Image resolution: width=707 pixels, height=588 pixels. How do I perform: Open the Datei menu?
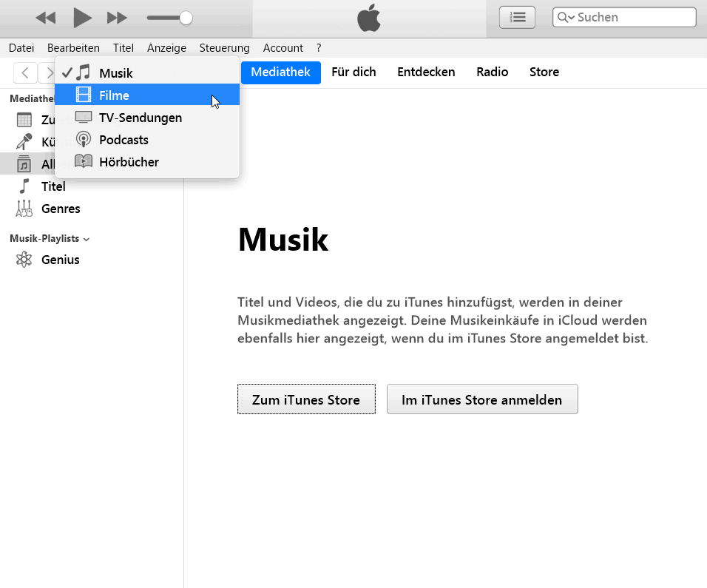point(21,48)
